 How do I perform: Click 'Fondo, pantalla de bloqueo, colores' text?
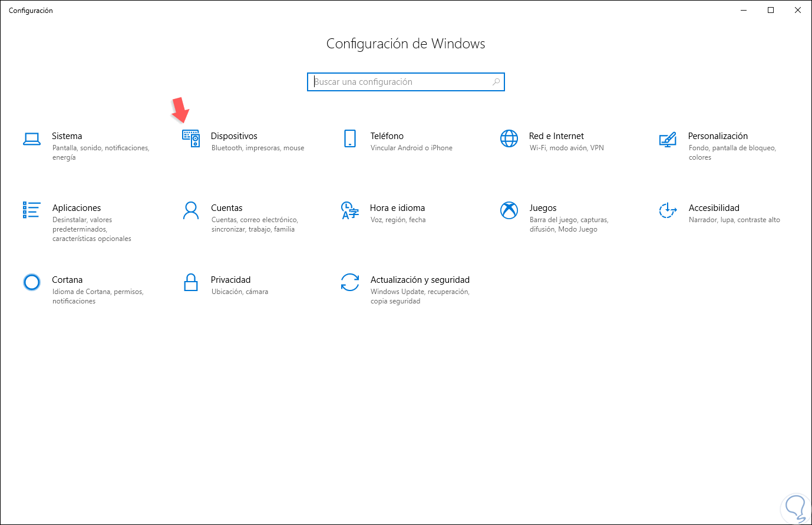732,153
